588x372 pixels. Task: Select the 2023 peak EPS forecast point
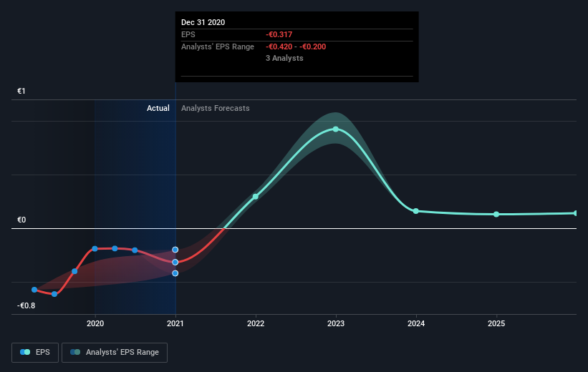(x=336, y=129)
